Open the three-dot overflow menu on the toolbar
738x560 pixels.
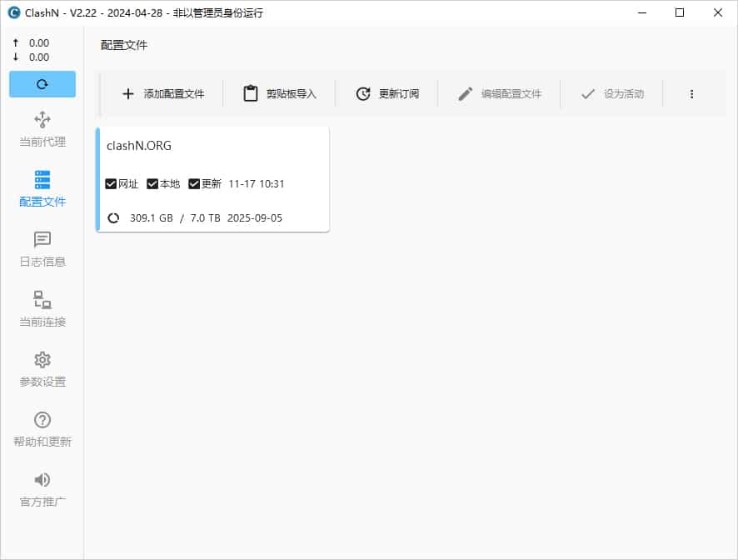[692, 94]
